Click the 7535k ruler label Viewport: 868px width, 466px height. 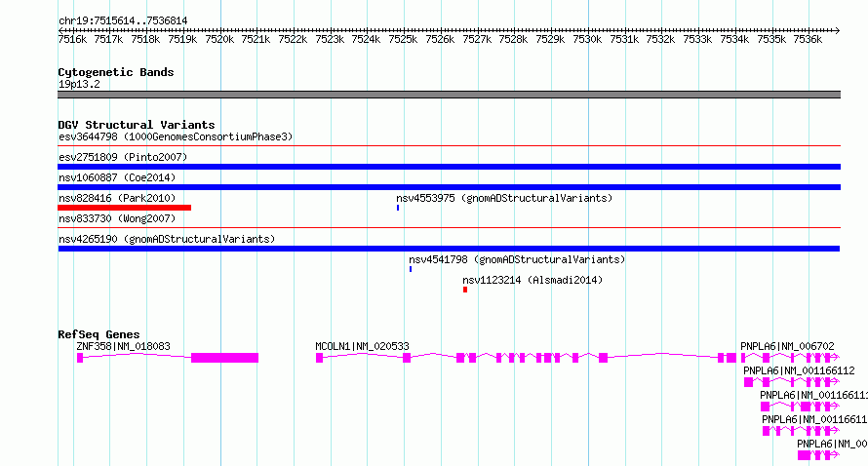[x=771, y=39]
